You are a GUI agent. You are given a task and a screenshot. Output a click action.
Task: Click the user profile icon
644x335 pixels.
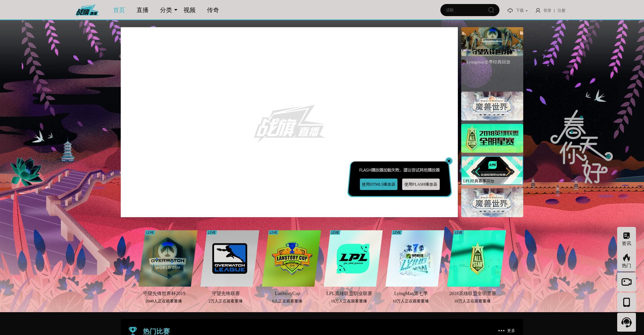(538, 10)
